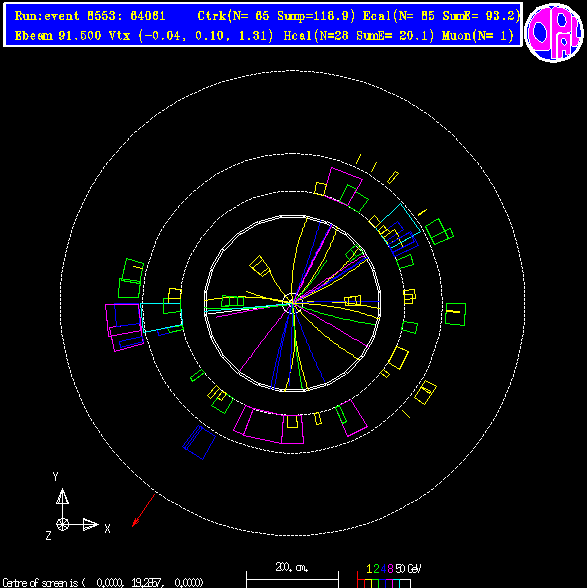Click the 200 cm scale bar
Screen dimensions: 587x588
292,579
